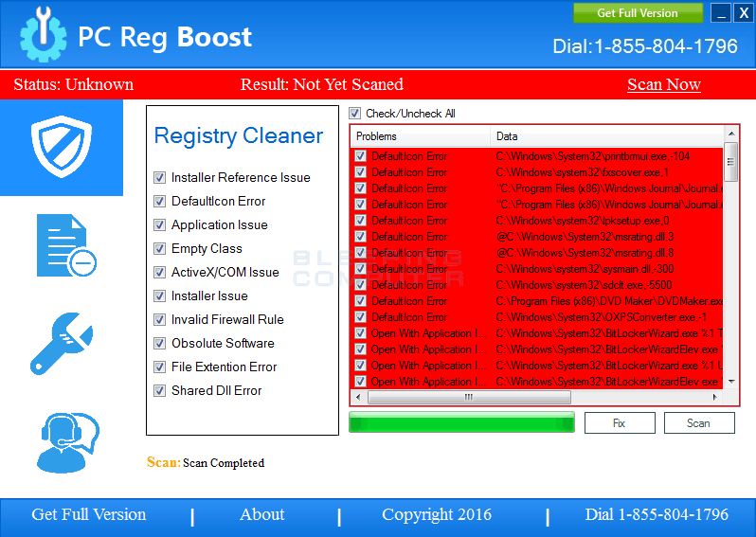Uncheck the DVDMaker.exe row checkbox
Screen dimensions: 756x537
click(360, 301)
